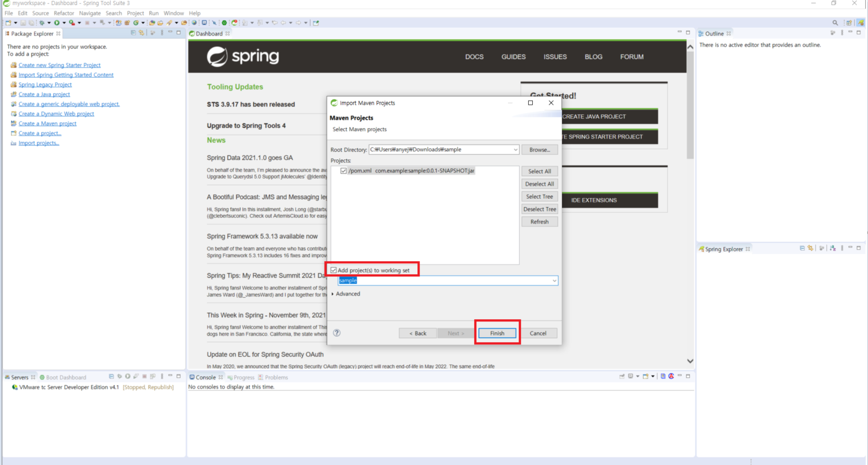Click FORUM in the Dashboard header

[632, 57]
